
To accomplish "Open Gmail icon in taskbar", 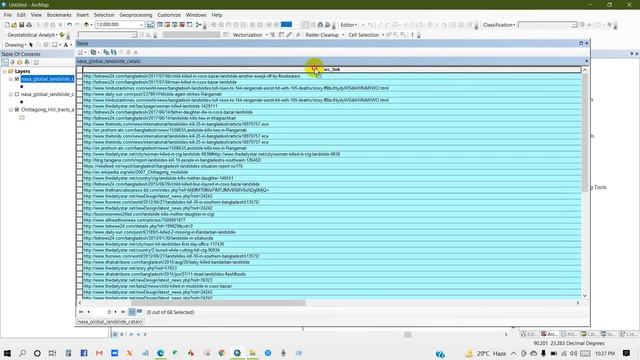I will click(99, 353).
